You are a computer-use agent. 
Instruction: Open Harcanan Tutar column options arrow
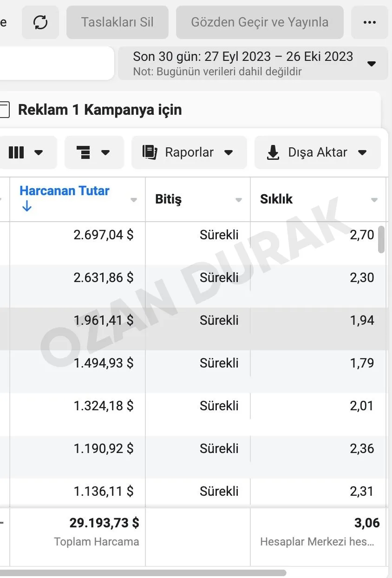[134, 200]
